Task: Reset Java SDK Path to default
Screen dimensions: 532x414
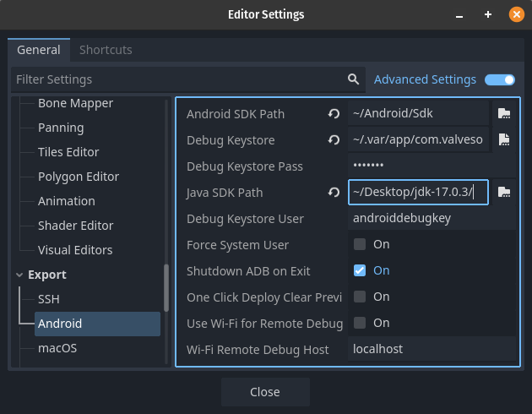Action: tap(334, 193)
